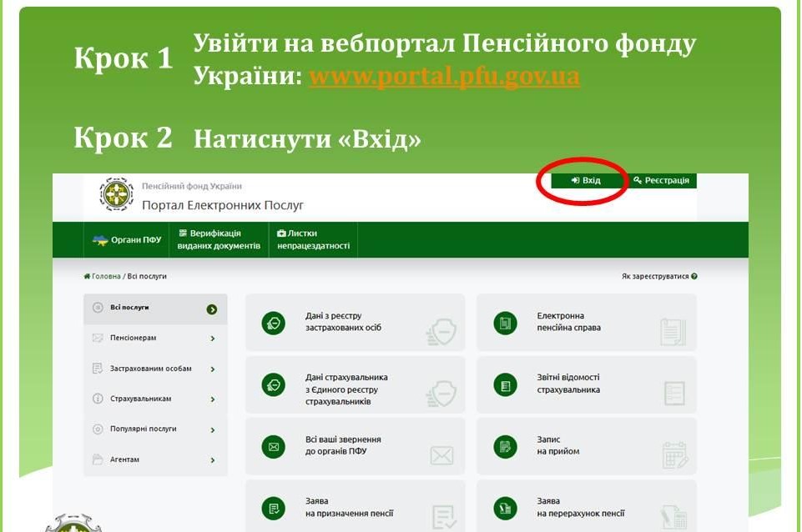
Task: Click the envelope icon beside Всі ваші звернення
Action: click(273, 446)
